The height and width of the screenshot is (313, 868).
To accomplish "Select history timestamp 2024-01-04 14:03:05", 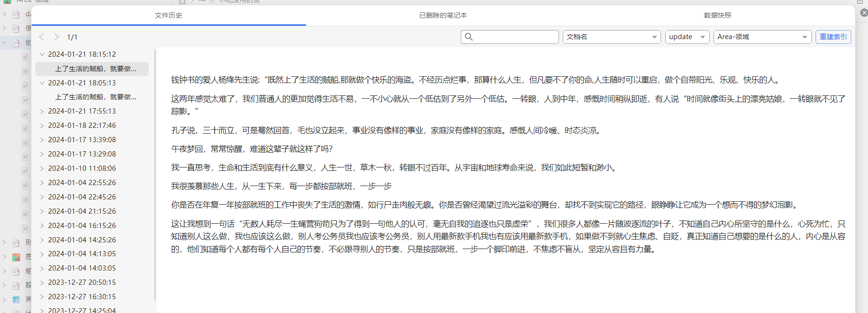I will 82,268.
